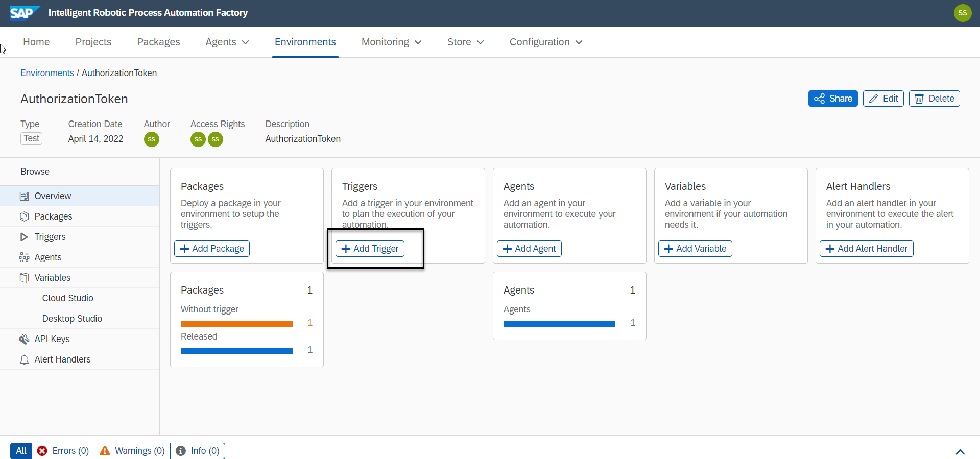Click the 'AuthorizationToken' page title

74,99
